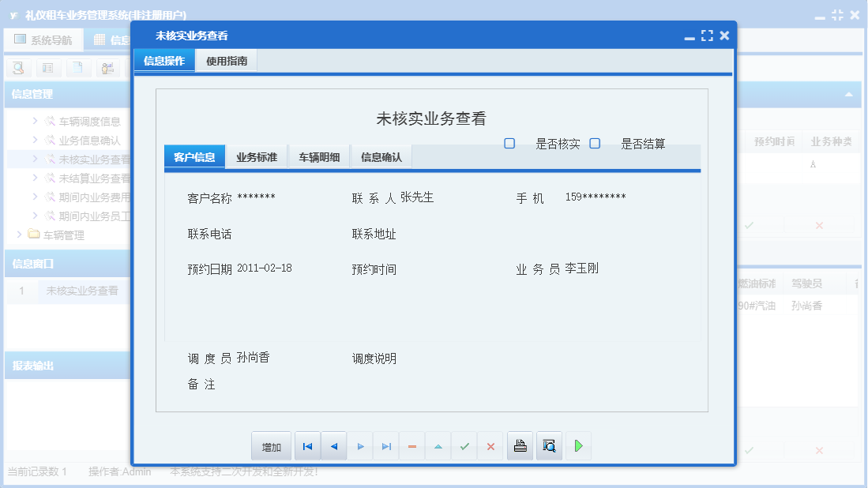Open the print icon in the dialog
Viewport: 868px width, 488px height.
520,446
